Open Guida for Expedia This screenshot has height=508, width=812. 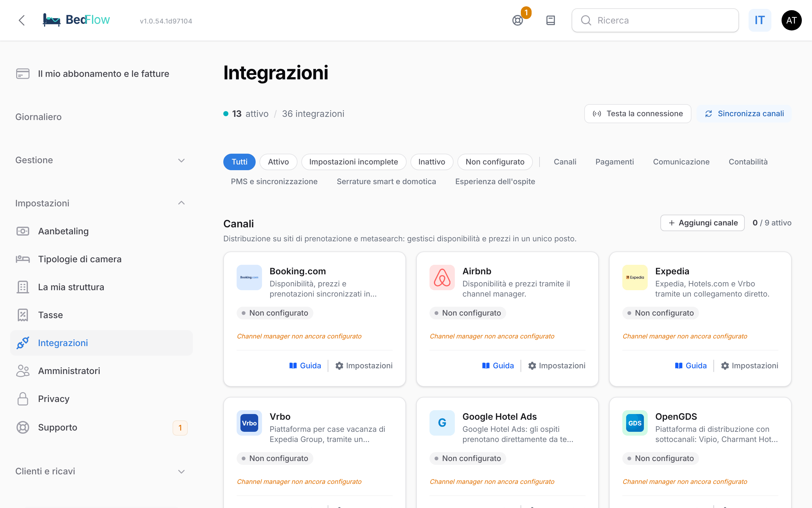pyautogui.click(x=691, y=365)
